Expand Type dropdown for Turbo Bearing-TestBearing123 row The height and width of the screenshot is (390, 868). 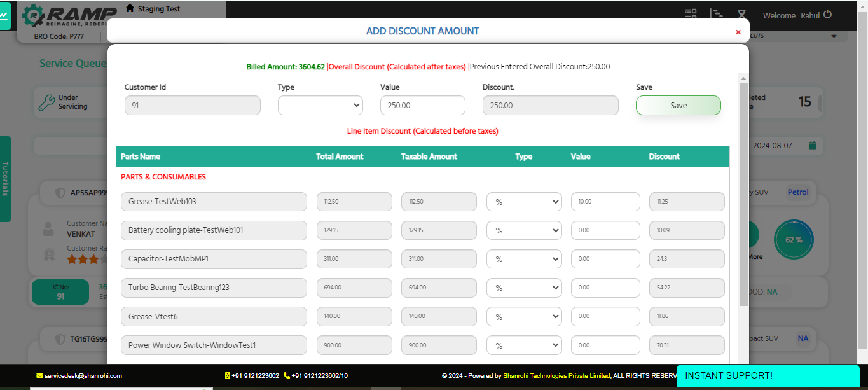coord(523,288)
